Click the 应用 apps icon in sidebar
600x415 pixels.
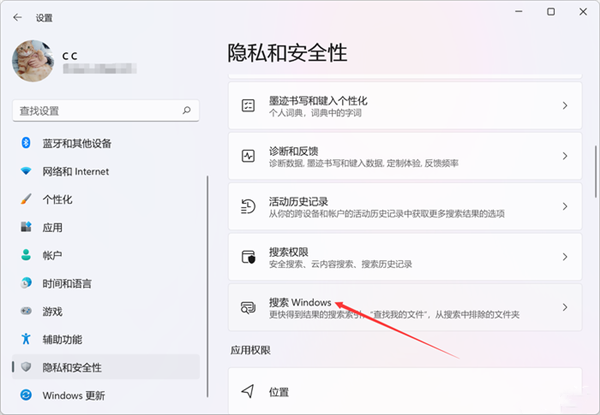pyautogui.click(x=26, y=227)
